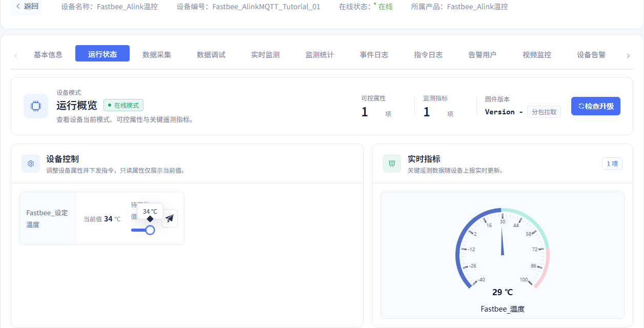The height and width of the screenshot is (328, 644).
Task: Go to the 视频监控 tab
Action: 537,54
